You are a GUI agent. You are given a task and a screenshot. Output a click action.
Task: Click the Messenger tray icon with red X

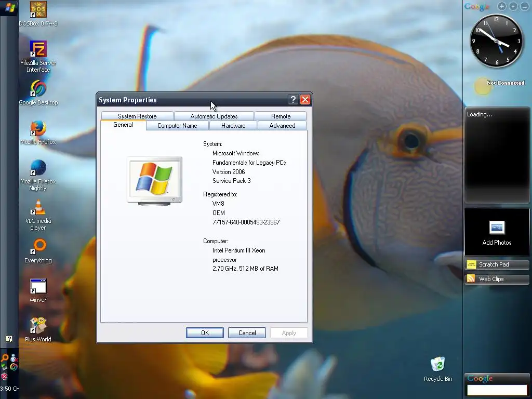(14, 358)
